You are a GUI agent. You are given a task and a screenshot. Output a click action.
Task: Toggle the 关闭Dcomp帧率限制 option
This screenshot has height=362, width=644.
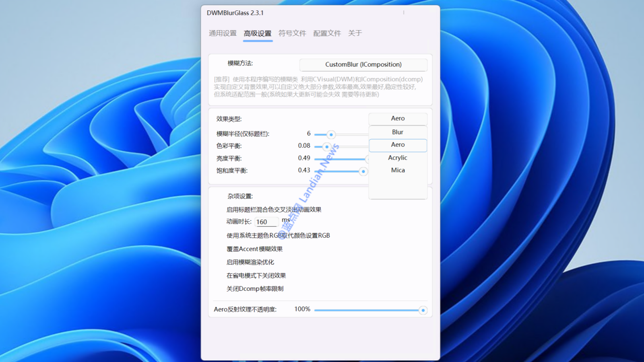255,289
